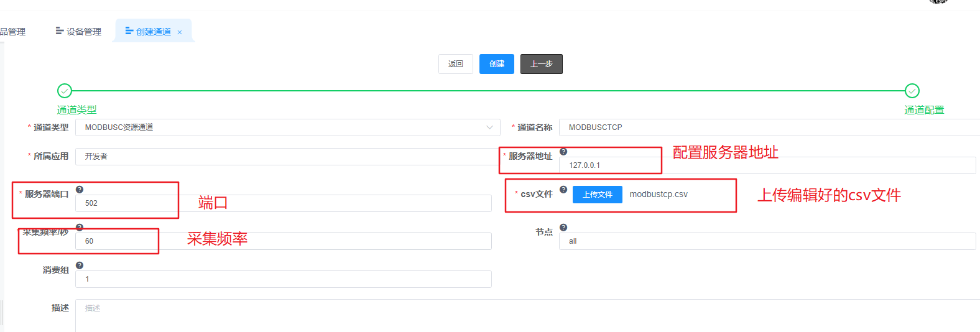Image resolution: width=980 pixels, height=332 pixels.
Task: Click the 消费组 input field
Action: 284,279
